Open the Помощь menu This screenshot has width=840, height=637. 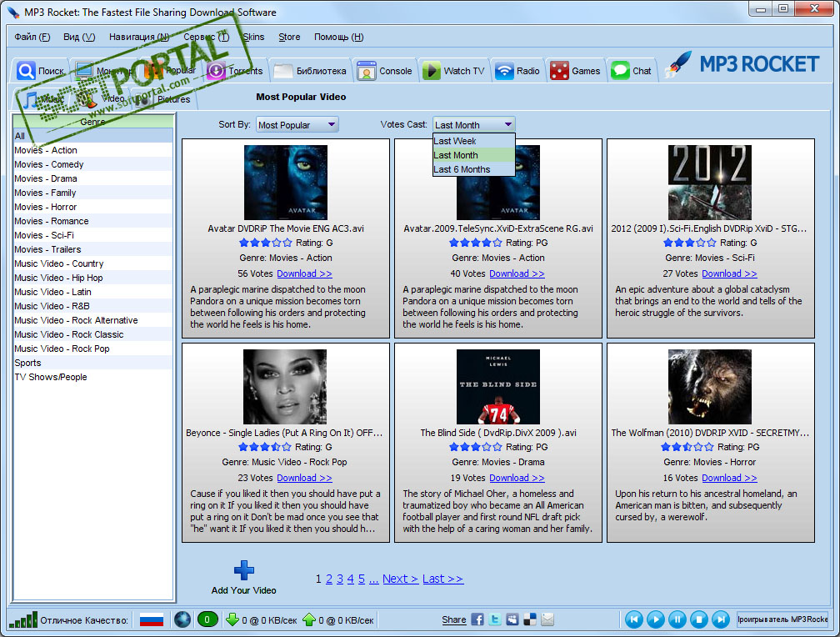coord(338,37)
